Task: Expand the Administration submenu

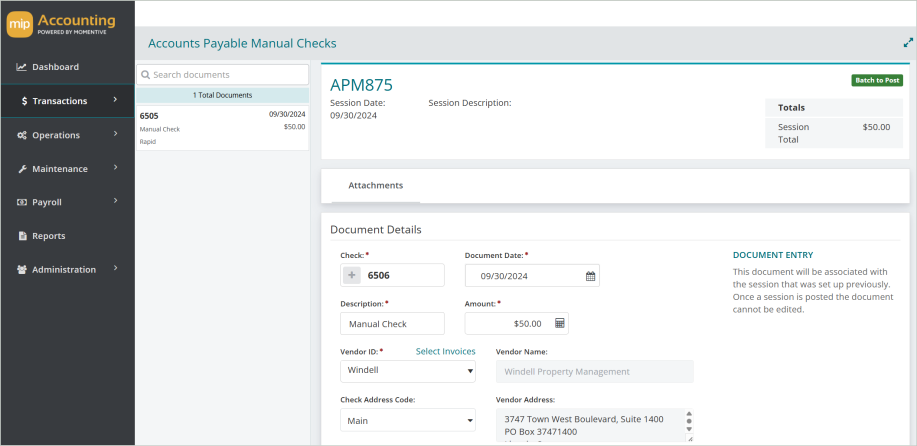Action: click(67, 270)
